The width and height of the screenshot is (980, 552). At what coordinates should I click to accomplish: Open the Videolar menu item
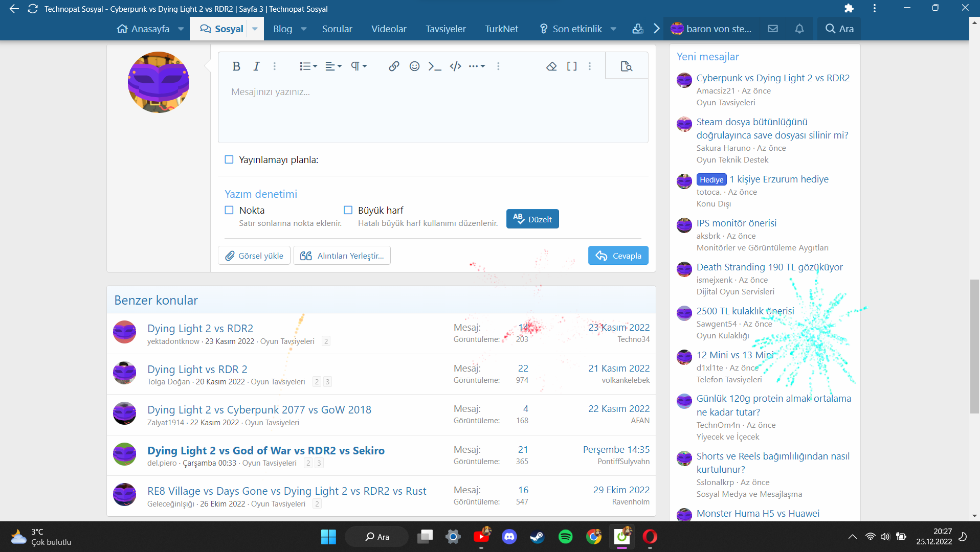pyautogui.click(x=389, y=29)
